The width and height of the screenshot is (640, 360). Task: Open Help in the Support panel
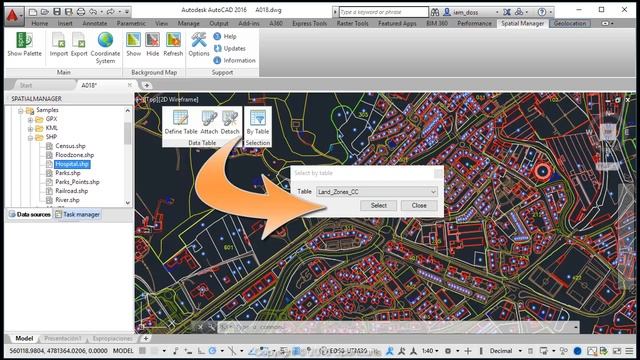point(225,36)
